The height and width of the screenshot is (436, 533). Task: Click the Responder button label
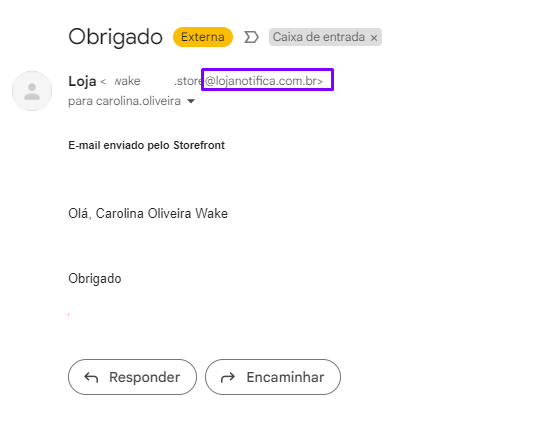click(144, 377)
